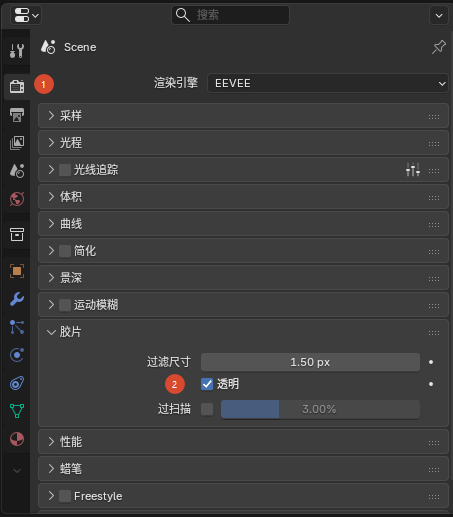Open the 渲染引擎 EEVEE dropdown
The image size is (453, 517).
[328, 83]
